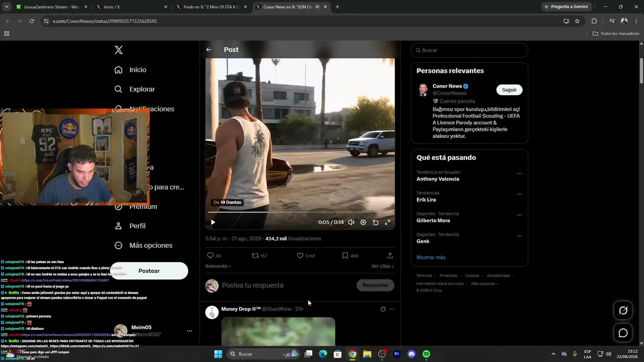Like the post with 3 mil likes

click(305, 255)
